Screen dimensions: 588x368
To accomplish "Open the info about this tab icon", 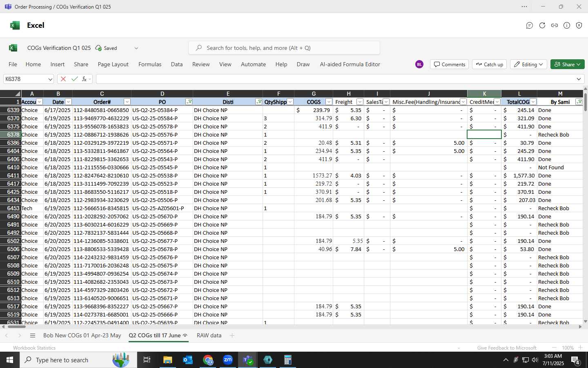I will point(567,25).
